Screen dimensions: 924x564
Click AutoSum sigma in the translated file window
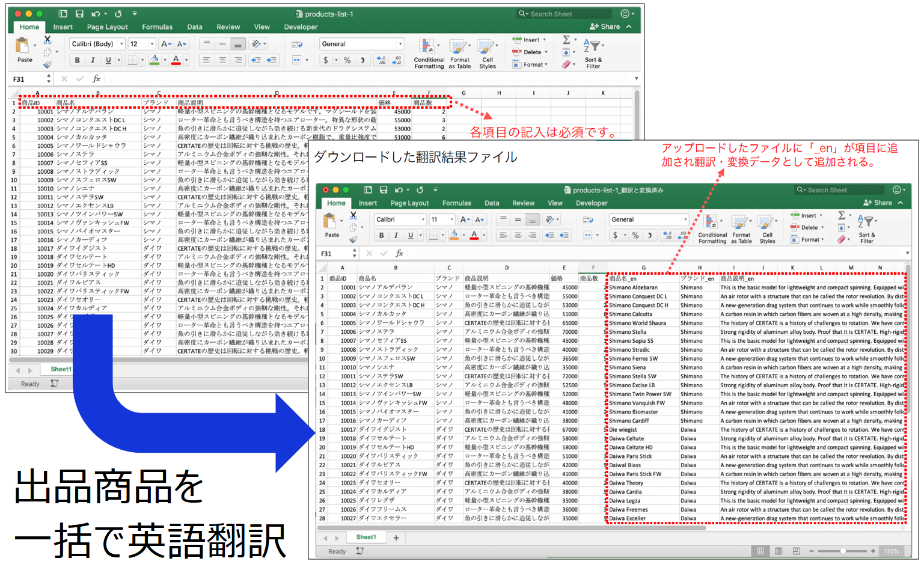(x=842, y=215)
